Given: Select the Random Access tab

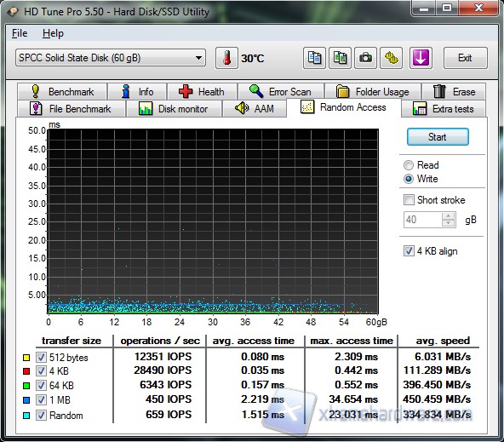Looking at the screenshot, I should point(343,107).
